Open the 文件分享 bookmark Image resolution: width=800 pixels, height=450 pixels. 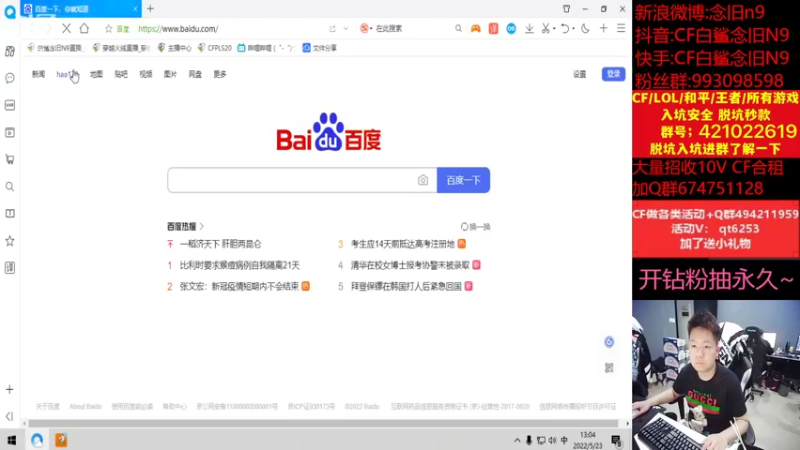pyautogui.click(x=319, y=48)
